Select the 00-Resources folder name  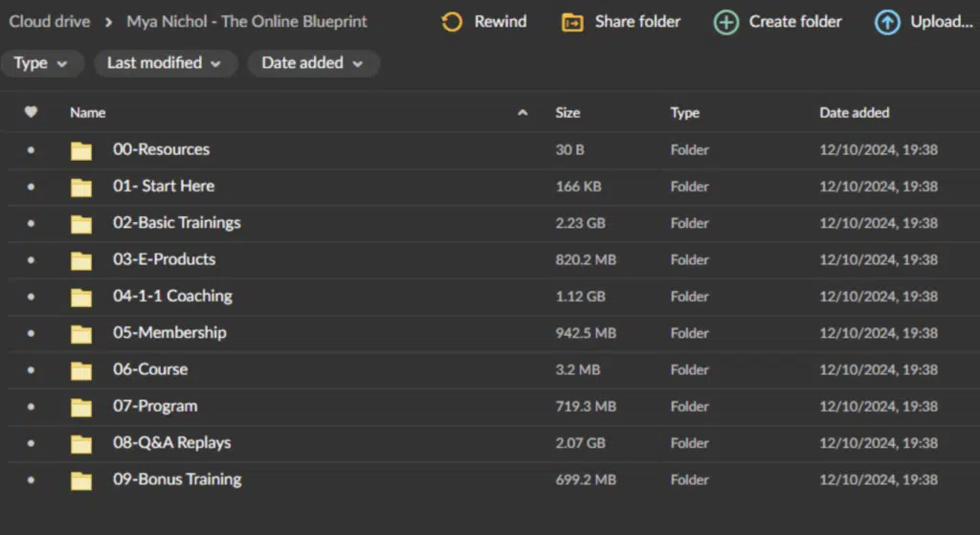tap(161, 149)
